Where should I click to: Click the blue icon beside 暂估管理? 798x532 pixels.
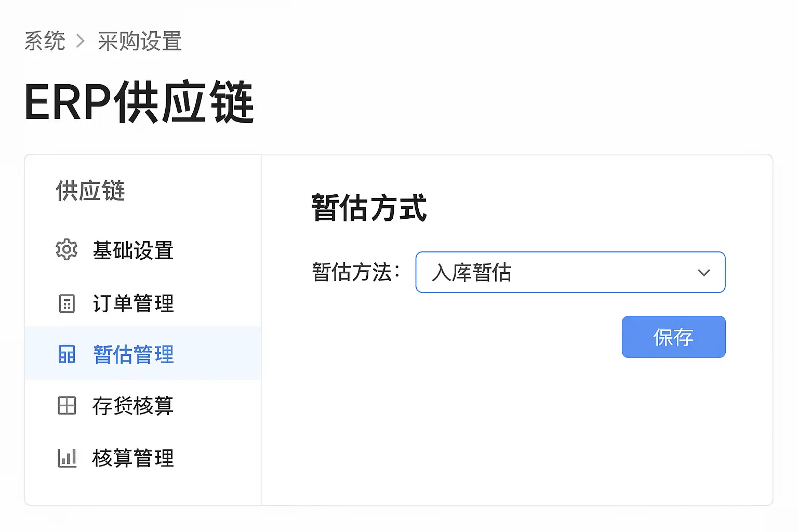point(66,354)
